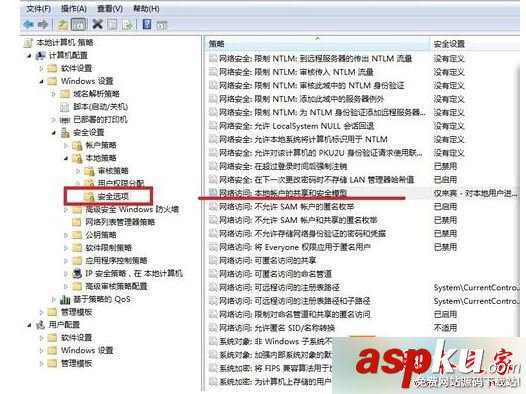Sort by the 安全设置 column header
This screenshot has width=526, height=394.
tap(475, 44)
